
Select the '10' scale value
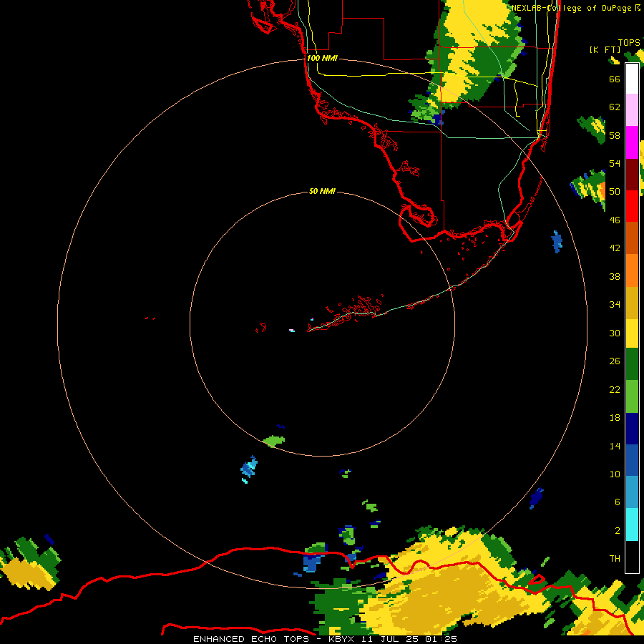click(615, 474)
